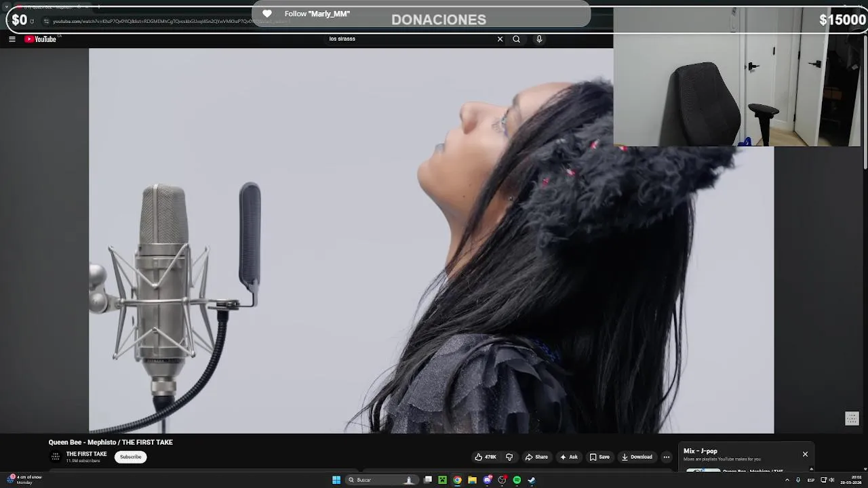Viewport: 868px width, 488px height.
Task: Share the Queen Bee video
Action: pyautogui.click(x=536, y=457)
